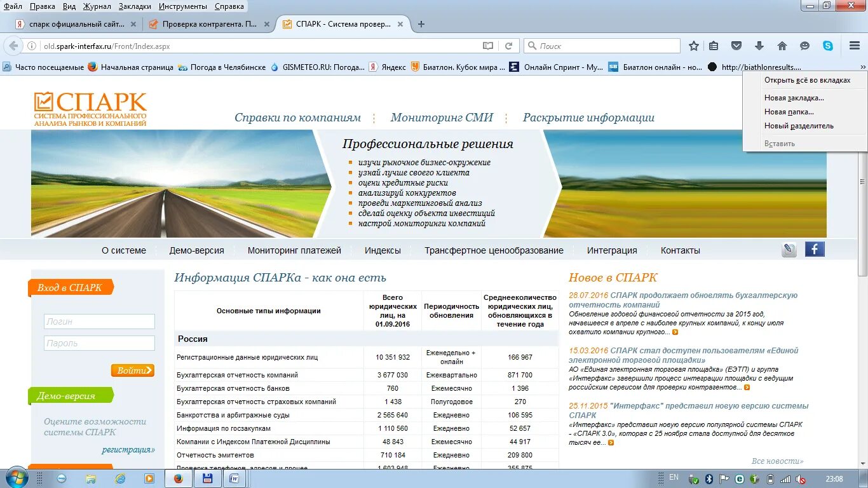Open the Word document taskbar button
This screenshot has height=488, width=868.
(x=235, y=478)
